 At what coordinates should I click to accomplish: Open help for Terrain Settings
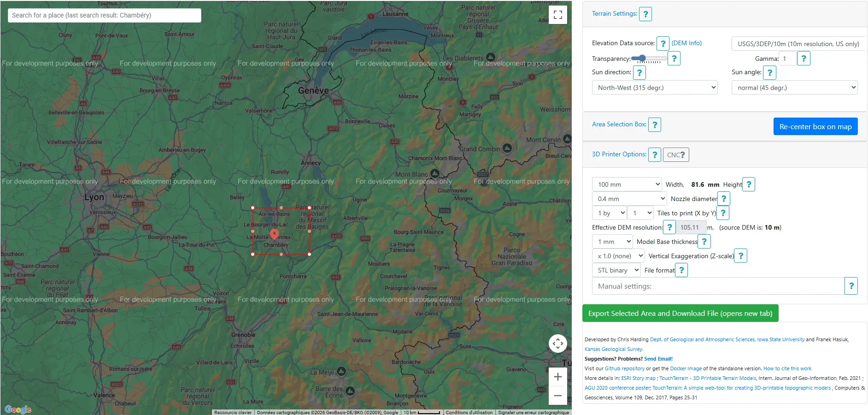click(x=645, y=14)
